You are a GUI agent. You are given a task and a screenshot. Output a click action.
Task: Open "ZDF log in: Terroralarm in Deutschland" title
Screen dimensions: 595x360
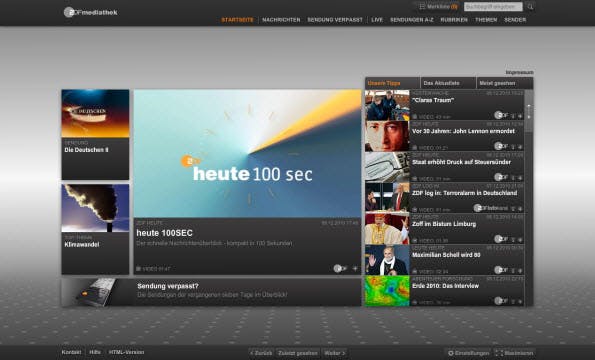[x=464, y=193]
